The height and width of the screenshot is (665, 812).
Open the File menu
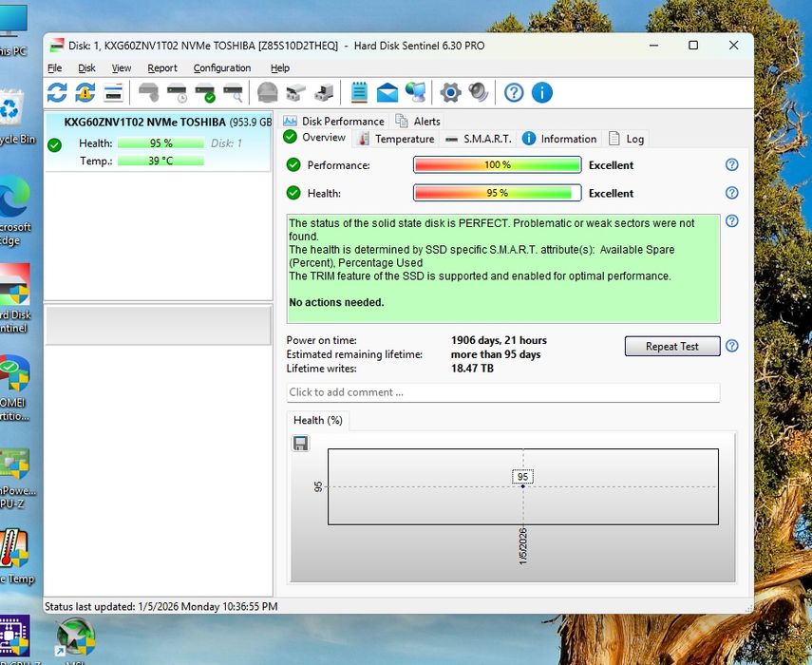54,67
